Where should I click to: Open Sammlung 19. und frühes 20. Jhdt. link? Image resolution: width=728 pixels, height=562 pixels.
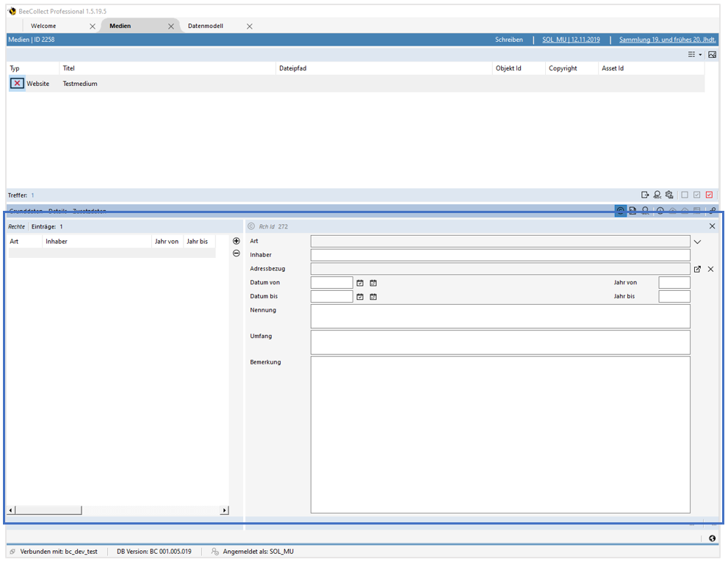(x=667, y=40)
